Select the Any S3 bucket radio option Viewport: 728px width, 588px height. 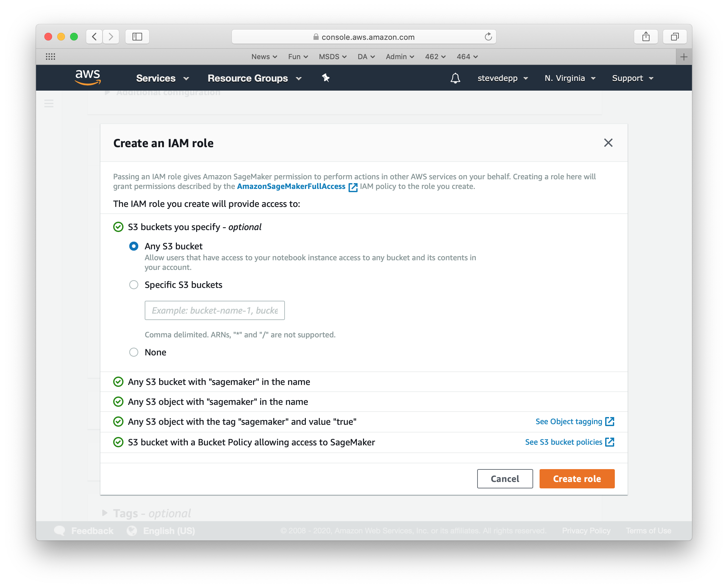[134, 246]
